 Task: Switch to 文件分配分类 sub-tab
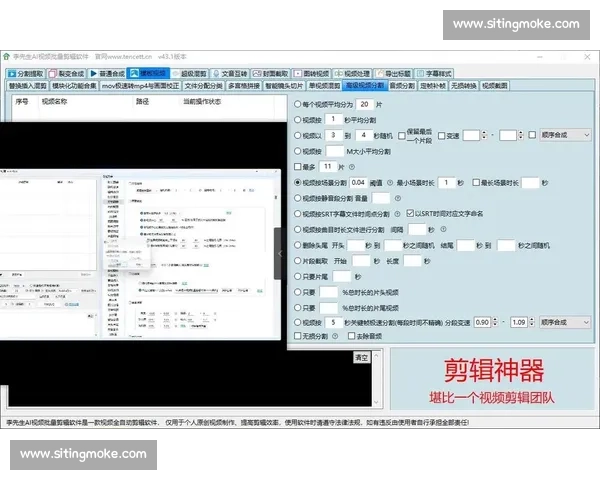(203, 86)
